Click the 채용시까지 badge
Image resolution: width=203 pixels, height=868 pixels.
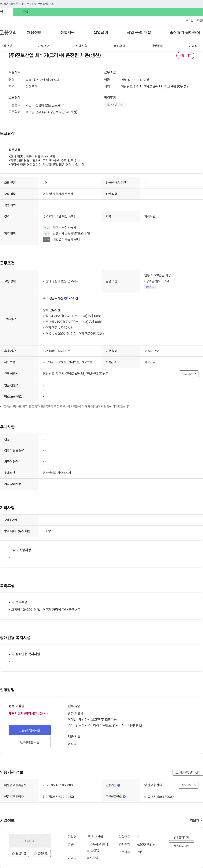tap(185, 56)
